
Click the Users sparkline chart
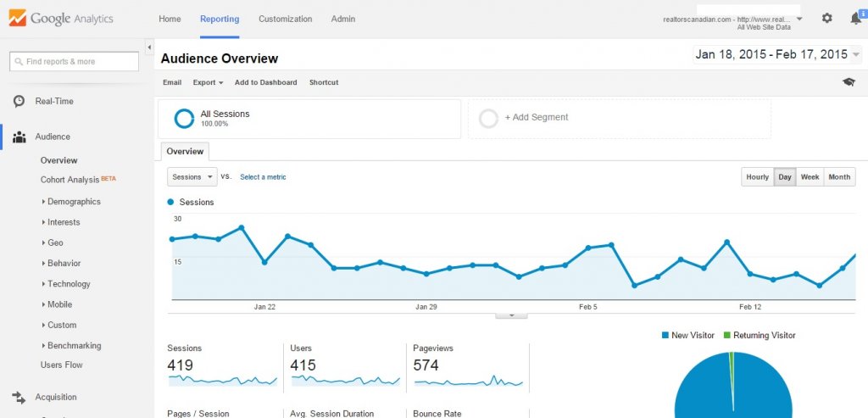pyautogui.click(x=346, y=381)
